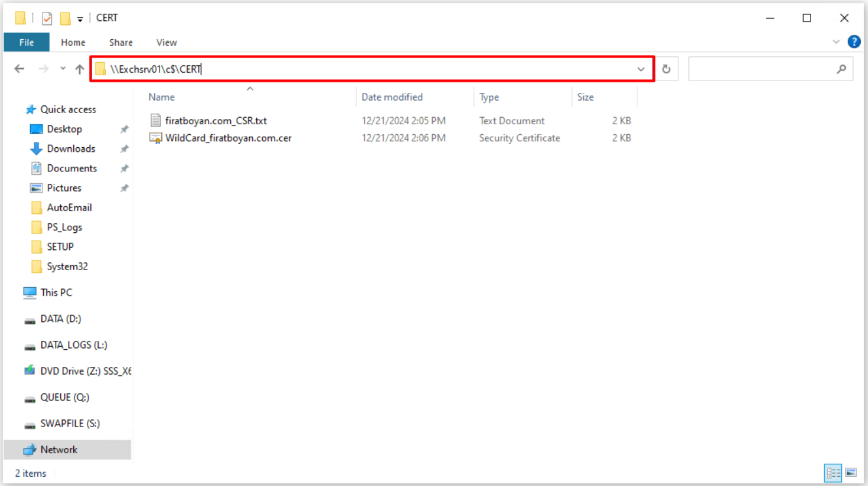868x486 pixels.
Task: Open the QUEUE (Q:) drive
Action: pyautogui.click(x=65, y=397)
